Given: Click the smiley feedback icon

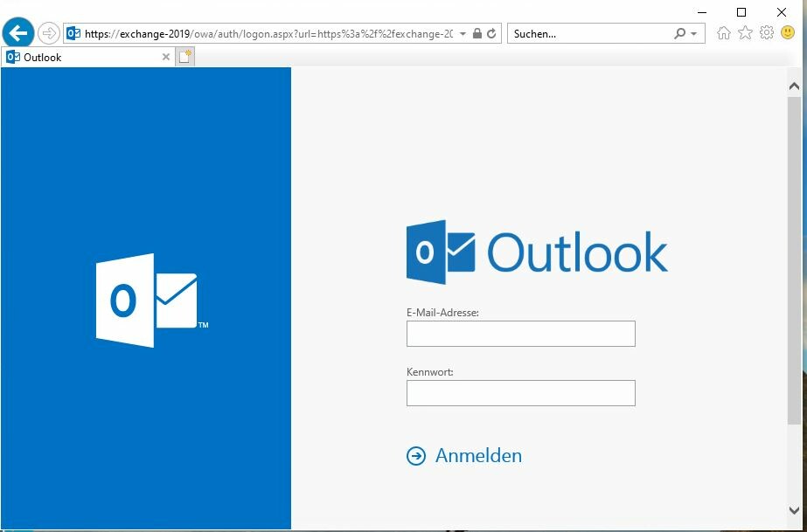Looking at the screenshot, I should tap(788, 33).
